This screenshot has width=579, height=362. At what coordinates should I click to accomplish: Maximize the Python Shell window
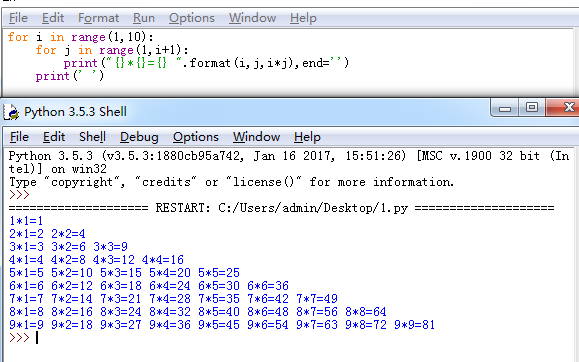[532, 108]
